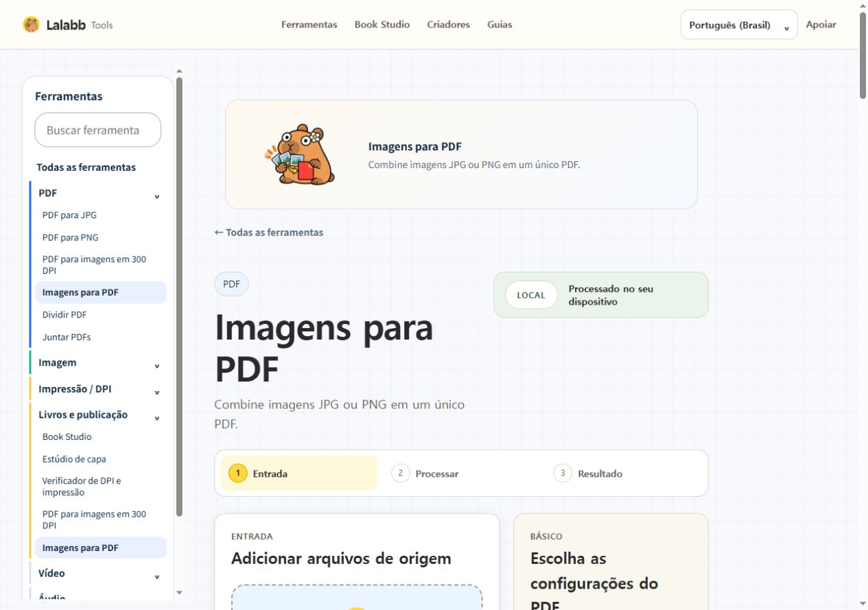Open the Português (Brasil) language dropdown
The image size is (868, 610).
[739, 25]
